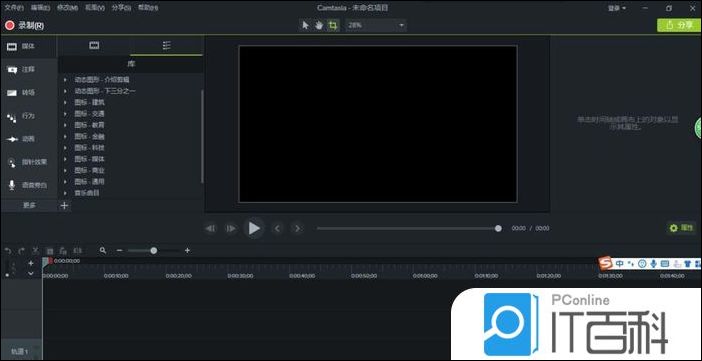This screenshot has width=702, height=361.
Task: Click the timeline zoom slider handle
Action: (154, 251)
